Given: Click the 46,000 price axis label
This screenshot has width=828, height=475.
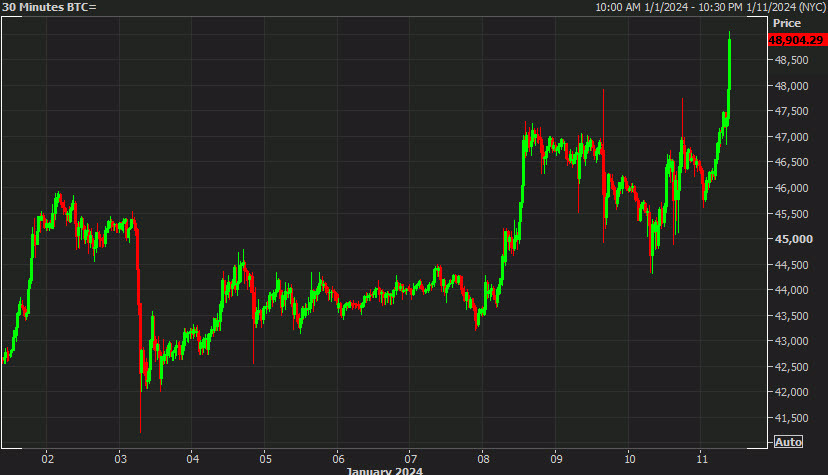Looking at the screenshot, I should coord(791,188).
